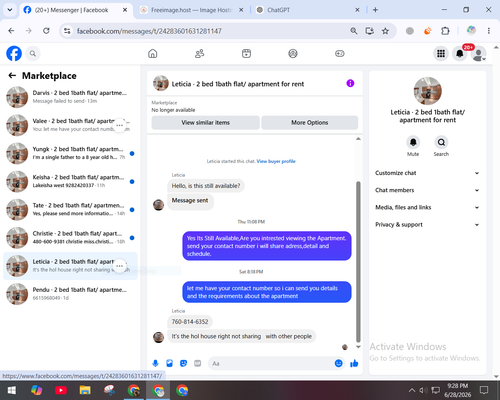Viewport: 500px width, 400px height.
Task: Open File Explorer from the taskbar
Action: [x=85, y=390]
